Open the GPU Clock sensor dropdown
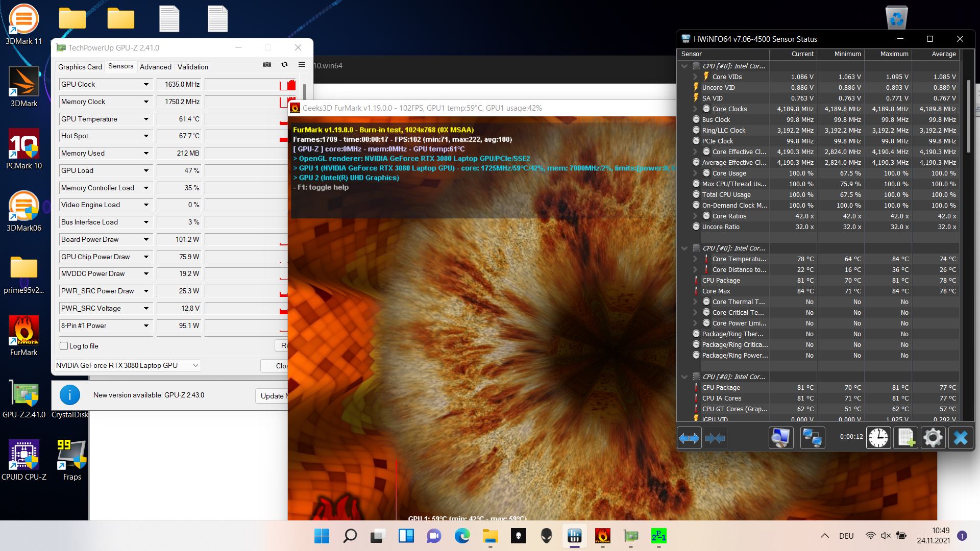980x551 pixels. point(146,84)
